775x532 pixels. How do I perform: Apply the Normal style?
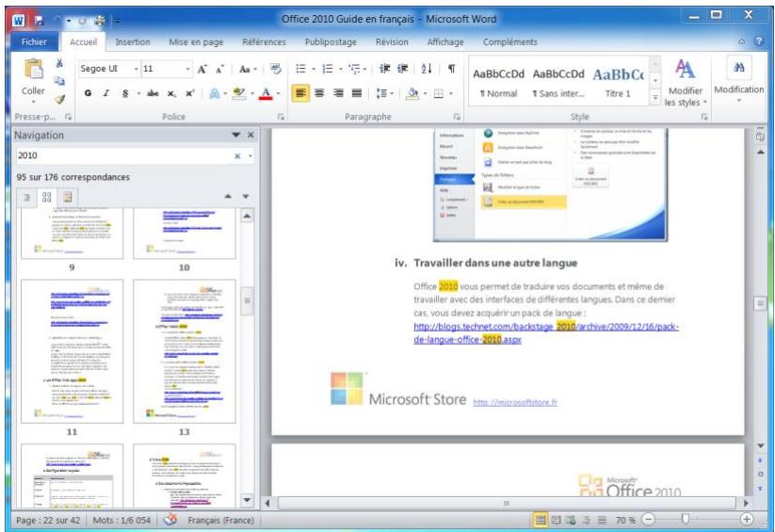pos(499,83)
